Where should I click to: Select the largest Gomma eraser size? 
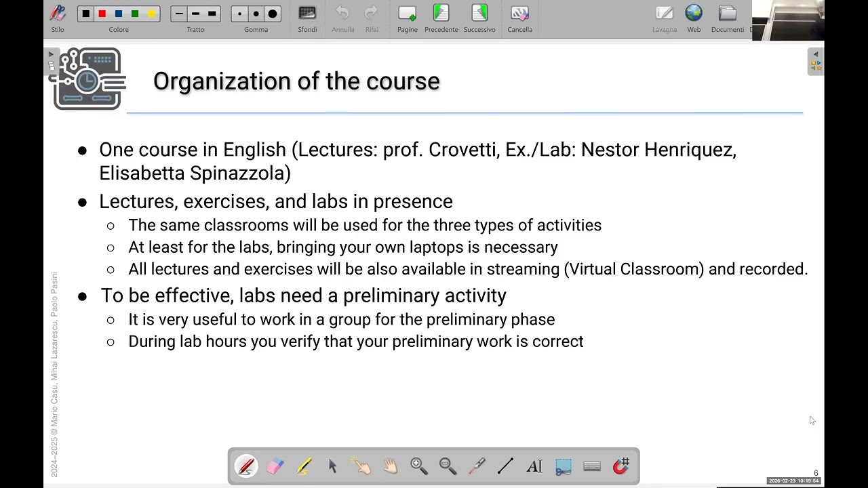(x=273, y=14)
